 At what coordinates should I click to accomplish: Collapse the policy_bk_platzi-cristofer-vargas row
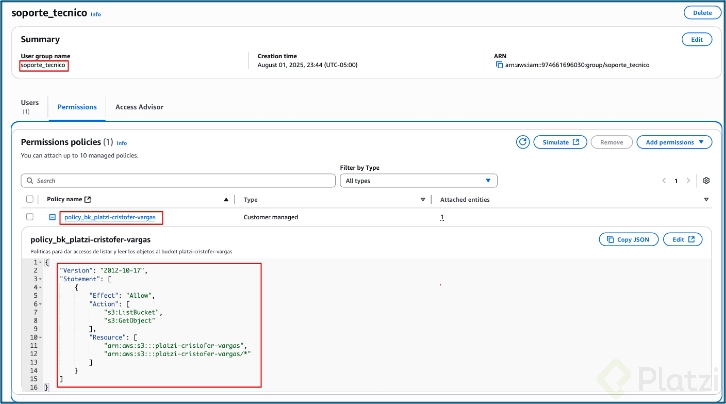click(x=52, y=217)
